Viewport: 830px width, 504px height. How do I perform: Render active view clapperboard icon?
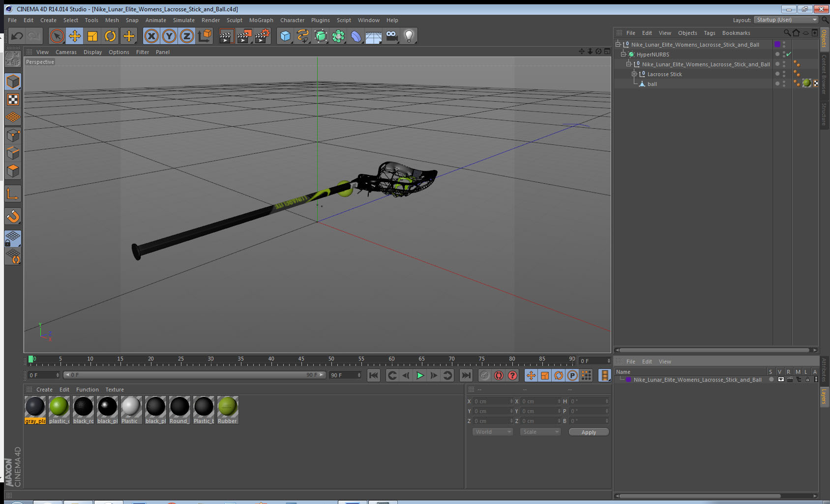point(226,36)
